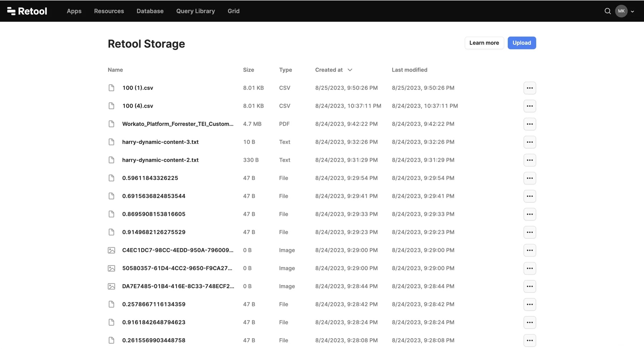Select image DA7E7485-01B4-416E-8C33
This screenshot has height=350, width=644.
178,286
